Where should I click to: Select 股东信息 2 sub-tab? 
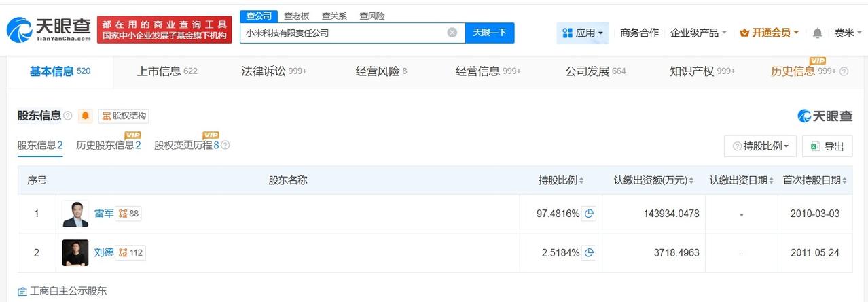pyautogui.click(x=40, y=145)
